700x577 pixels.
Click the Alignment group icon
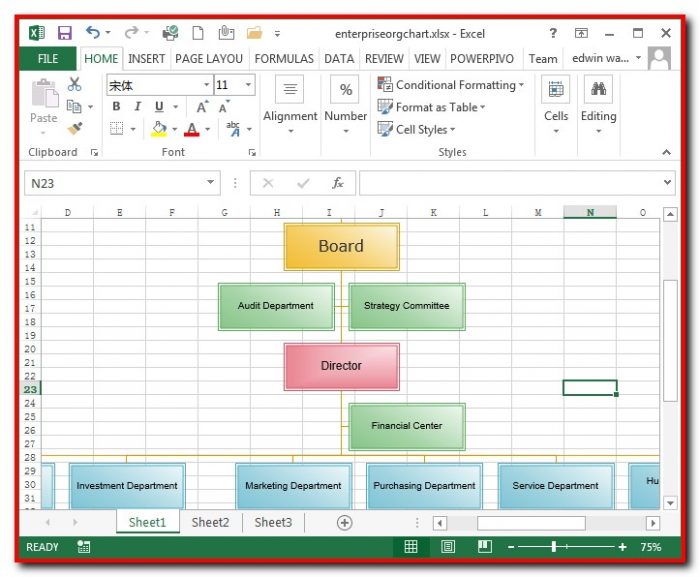(290, 89)
